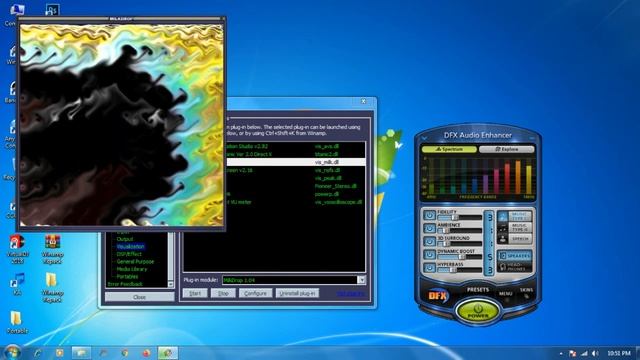Select the General Purpose tree item
Viewport: 640px width, 360px height.
tap(135, 262)
